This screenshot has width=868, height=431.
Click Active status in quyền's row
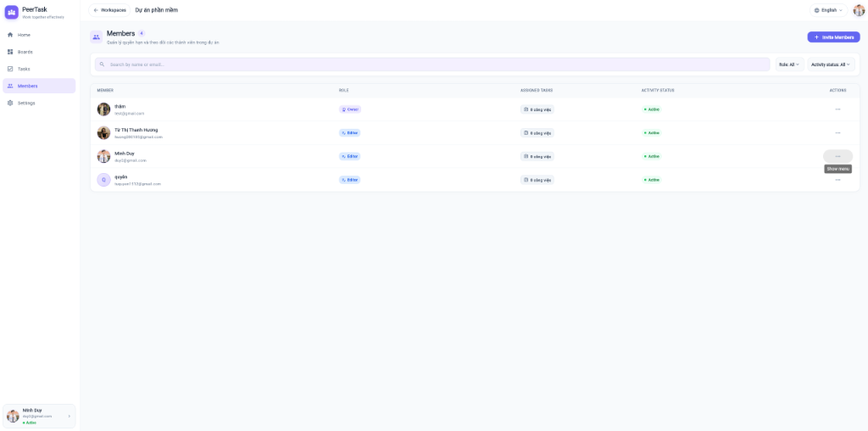(652, 180)
